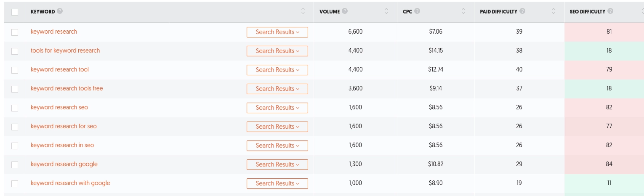Select SEO difficulty value 11
This screenshot has height=196, width=644.
(x=609, y=183)
